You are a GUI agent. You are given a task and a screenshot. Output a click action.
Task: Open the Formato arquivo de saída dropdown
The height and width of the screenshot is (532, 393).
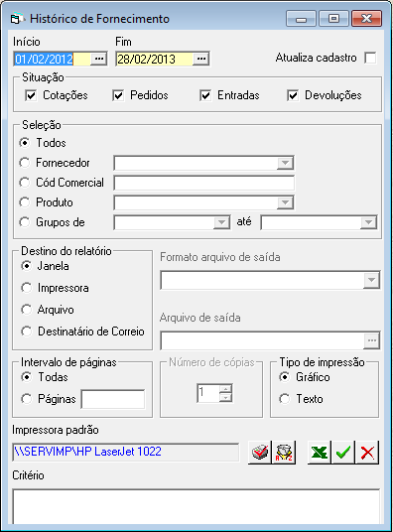[371, 280]
